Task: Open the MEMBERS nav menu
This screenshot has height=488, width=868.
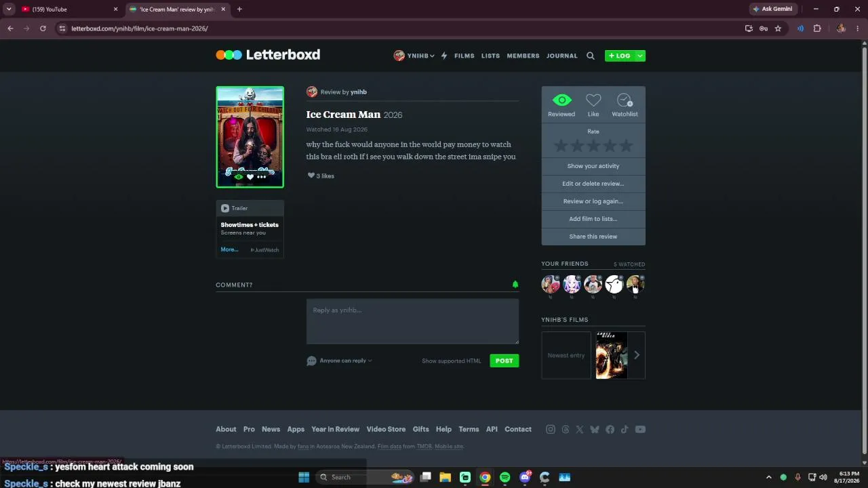Action: (524, 56)
